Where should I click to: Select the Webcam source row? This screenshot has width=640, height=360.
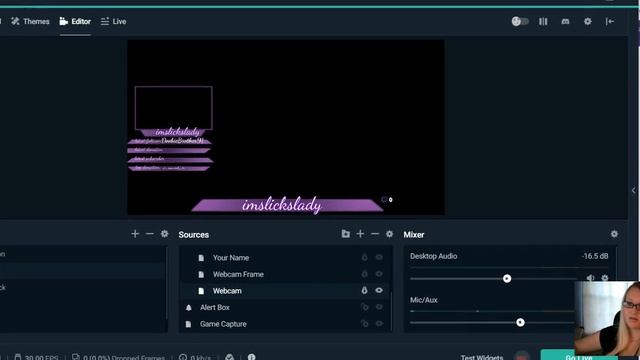[x=285, y=291]
